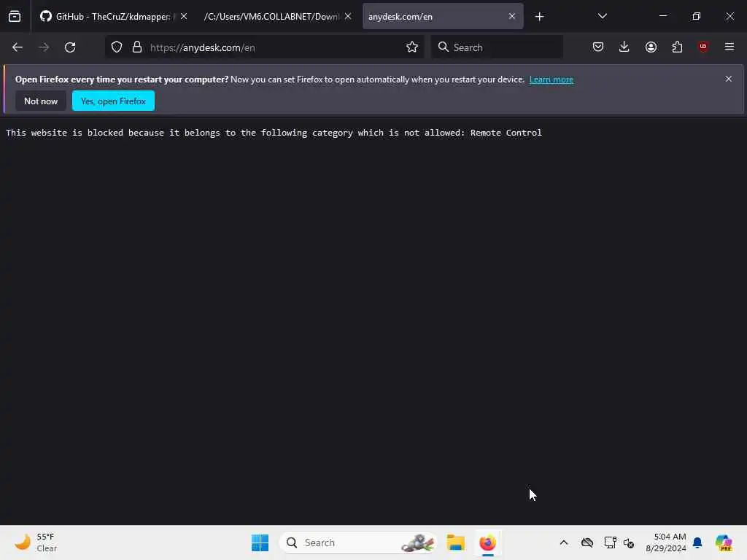Open clock and calendar 5:04 AM
The image size is (747, 560).
(x=665, y=542)
